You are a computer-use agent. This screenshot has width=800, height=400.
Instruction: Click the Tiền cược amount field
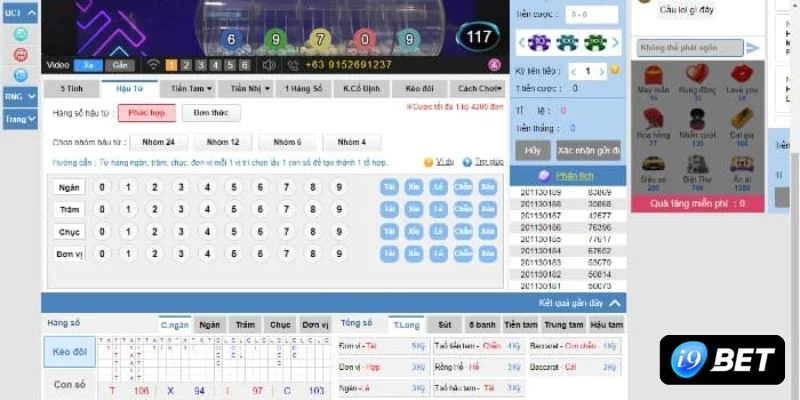click(591, 15)
